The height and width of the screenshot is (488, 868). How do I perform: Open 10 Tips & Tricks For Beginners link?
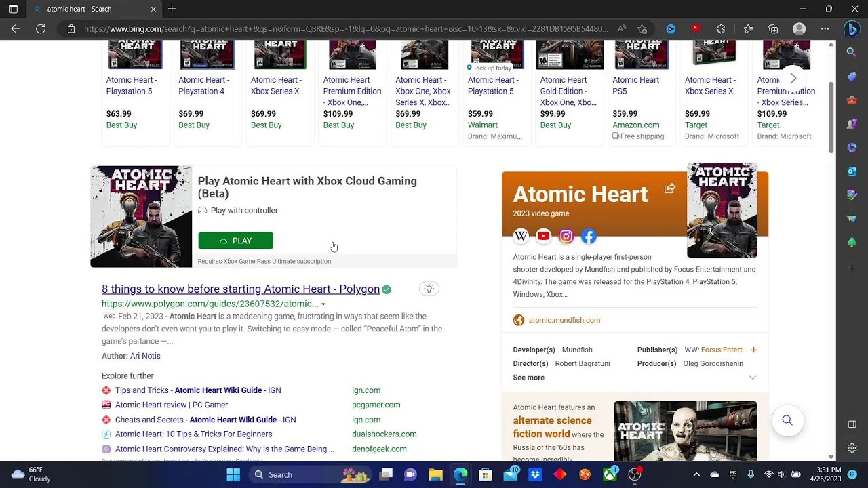(193, 434)
